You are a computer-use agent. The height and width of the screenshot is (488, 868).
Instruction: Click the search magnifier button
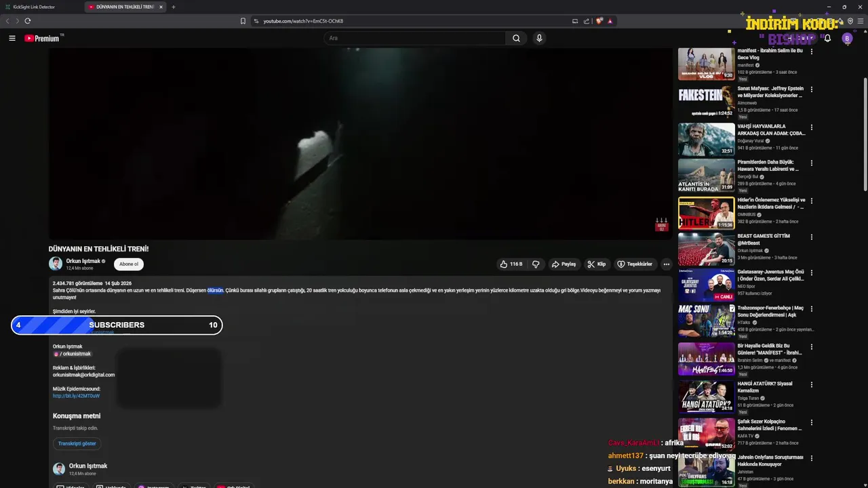tap(516, 39)
